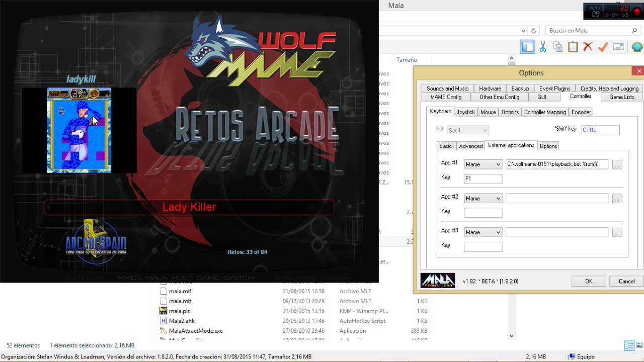Screen dimensions: 644x362
Task: Open the Backup tab
Action: pyautogui.click(x=520, y=88)
